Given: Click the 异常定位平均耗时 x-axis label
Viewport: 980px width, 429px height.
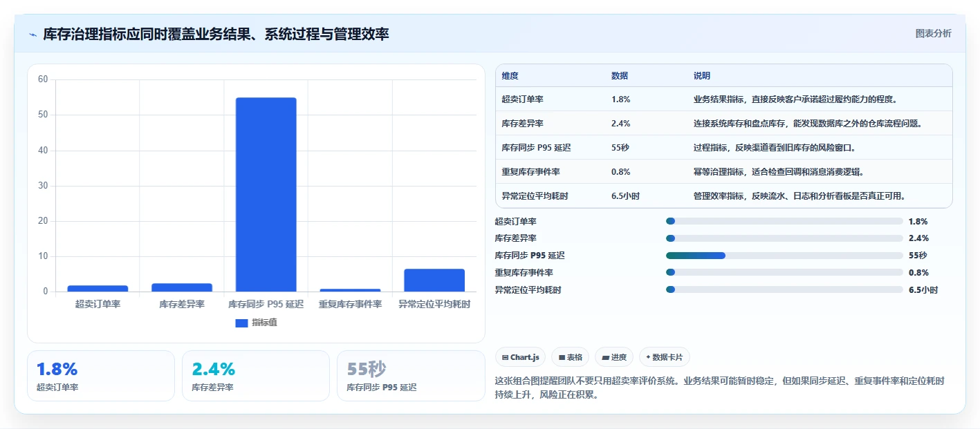Looking at the screenshot, I should [x=434, y=304].
